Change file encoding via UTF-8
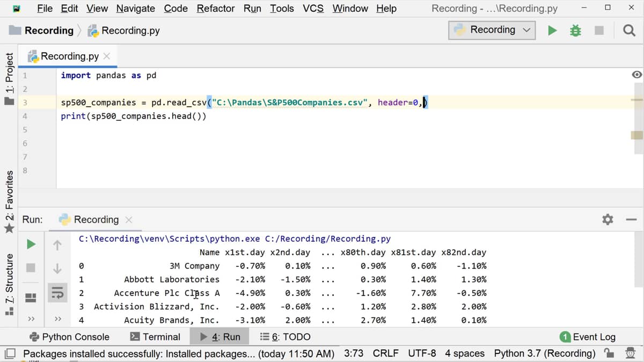 (421, 353)
